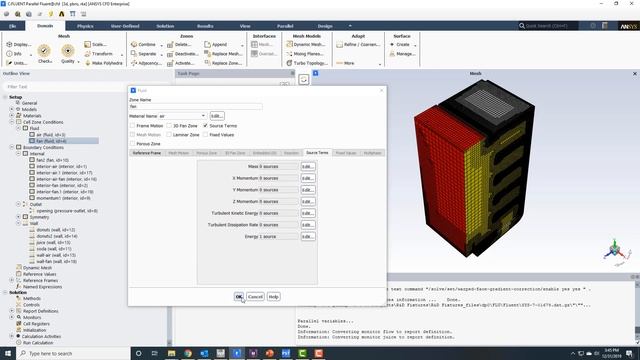Select 'Run Calculation' in the outline tree
The image size is (640, 360).
38,343
